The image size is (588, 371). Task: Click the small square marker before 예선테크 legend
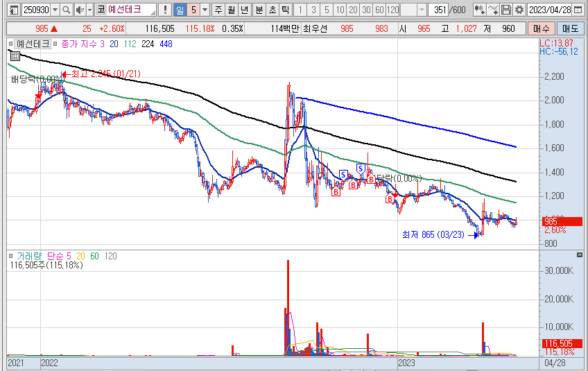click(10, 44)
